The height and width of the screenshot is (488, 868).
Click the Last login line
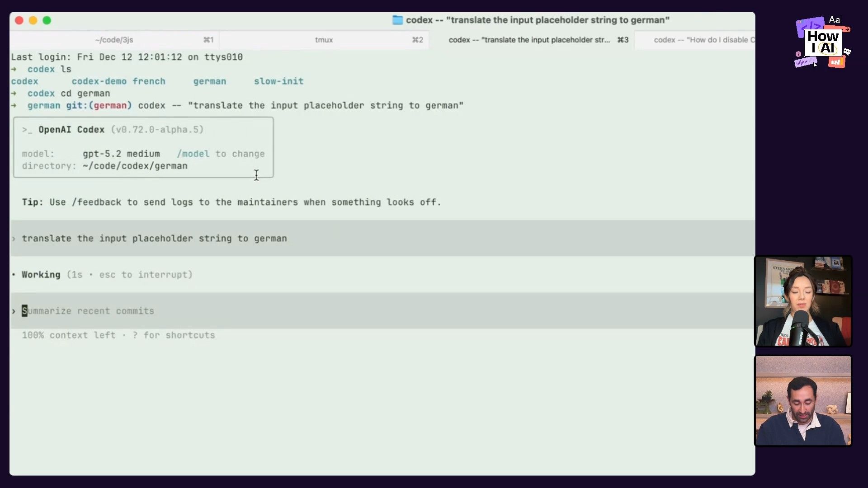coord(127,57)
